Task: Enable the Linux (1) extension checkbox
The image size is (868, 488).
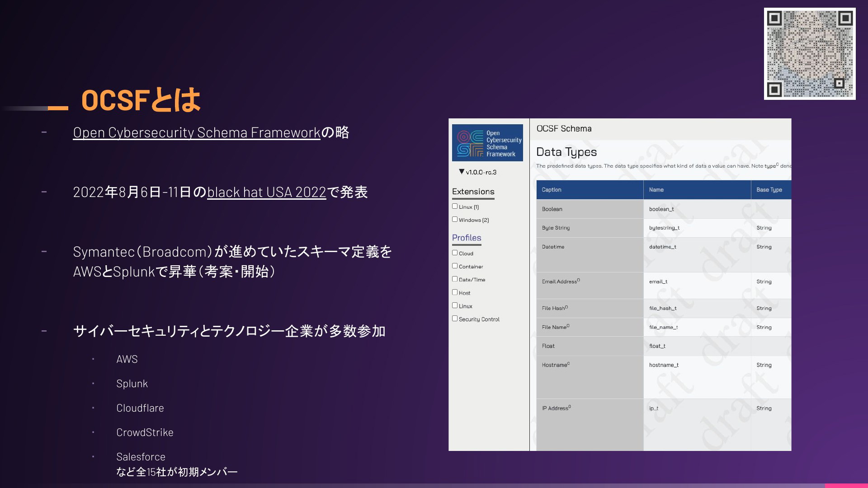Action: point(455,206)
